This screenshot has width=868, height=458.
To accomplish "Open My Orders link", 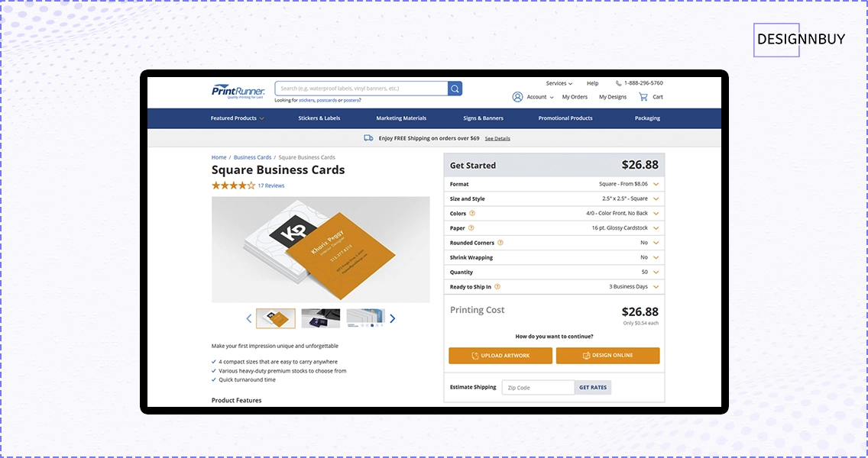I will (575, 97).
